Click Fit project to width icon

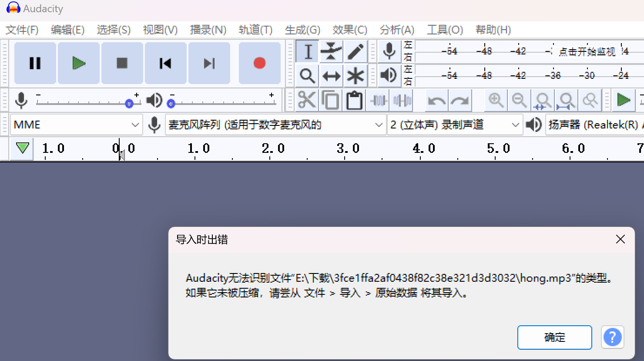point(567,101)
